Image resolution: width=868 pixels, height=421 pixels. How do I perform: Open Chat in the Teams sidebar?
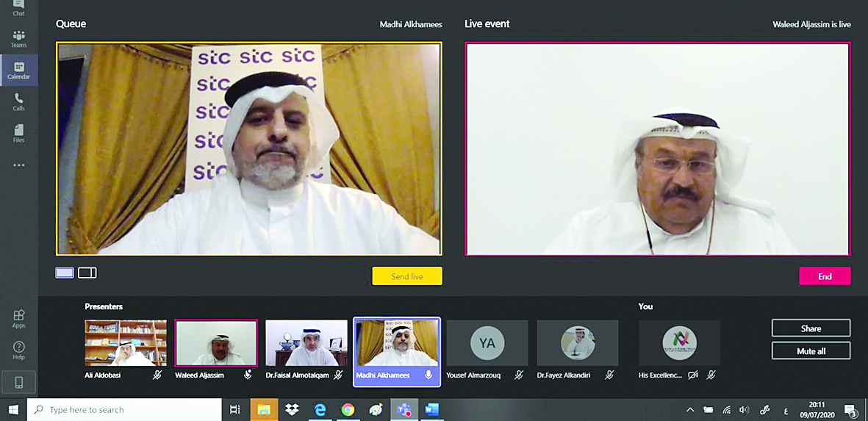(x=18, y=7)
